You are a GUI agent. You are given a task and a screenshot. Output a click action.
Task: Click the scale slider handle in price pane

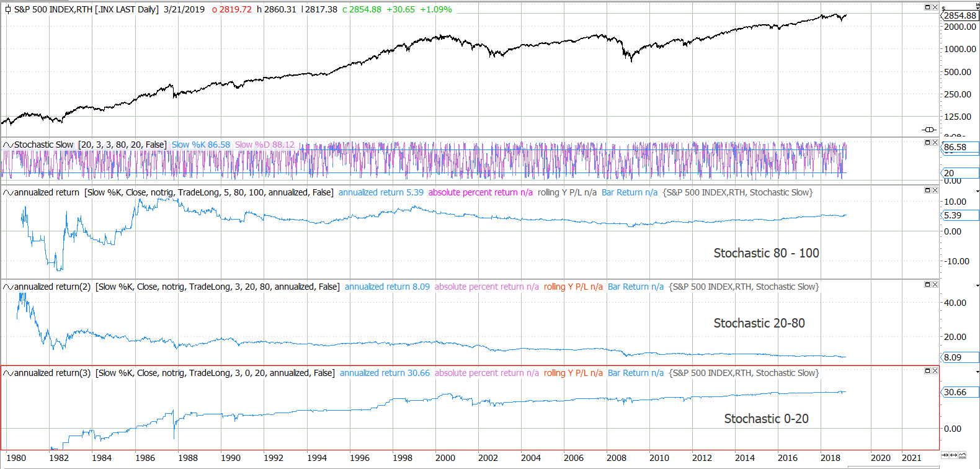pos(929,129)
